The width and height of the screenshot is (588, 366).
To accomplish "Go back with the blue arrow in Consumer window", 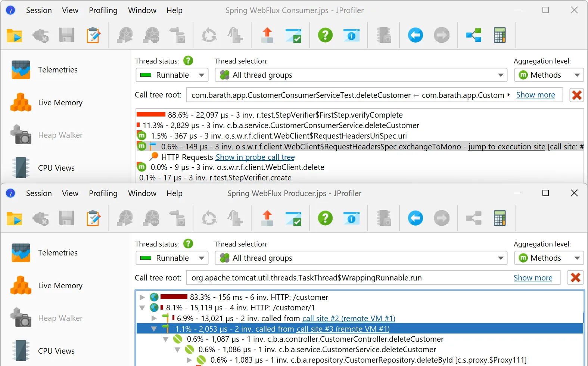I will [415, 35].
